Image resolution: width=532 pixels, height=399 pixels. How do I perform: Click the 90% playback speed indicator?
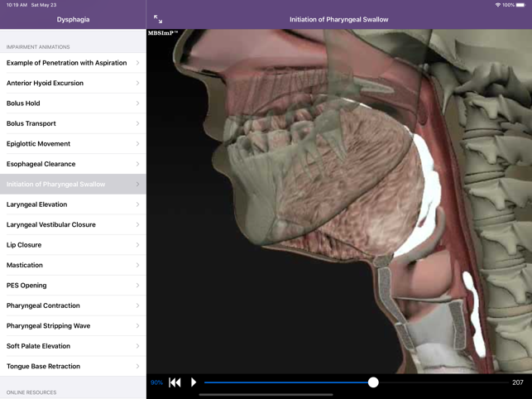156,382
